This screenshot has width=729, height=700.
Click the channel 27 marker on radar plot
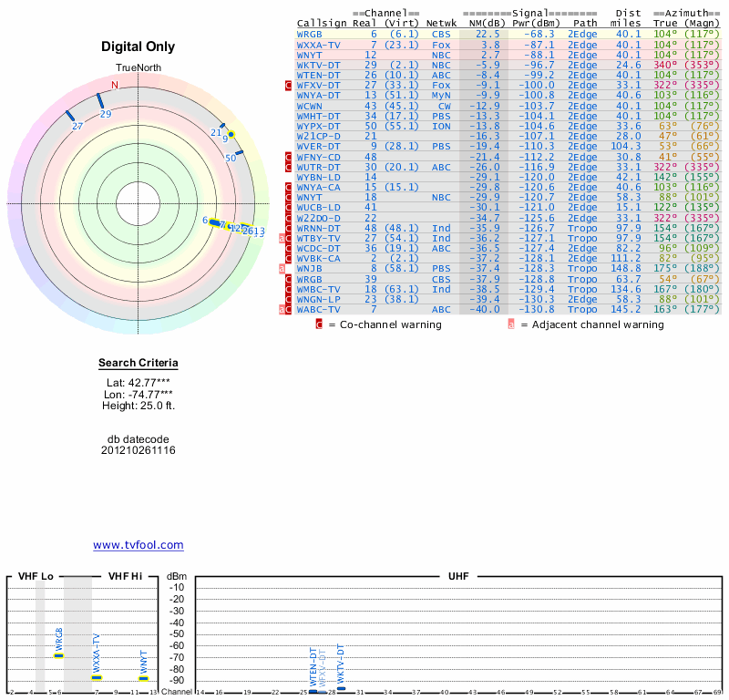69,115
